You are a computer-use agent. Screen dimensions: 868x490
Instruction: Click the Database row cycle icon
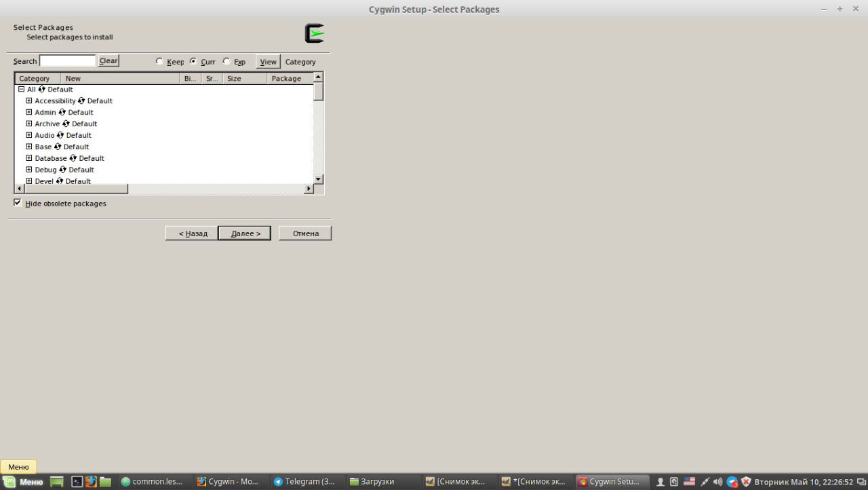(x=73, y=159)
